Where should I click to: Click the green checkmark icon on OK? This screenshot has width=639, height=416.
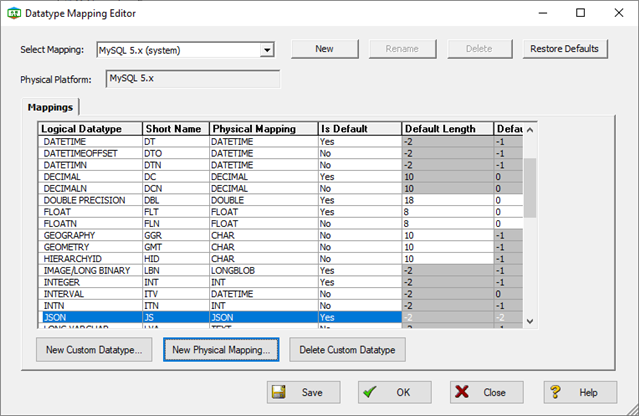tap(370, 392)
